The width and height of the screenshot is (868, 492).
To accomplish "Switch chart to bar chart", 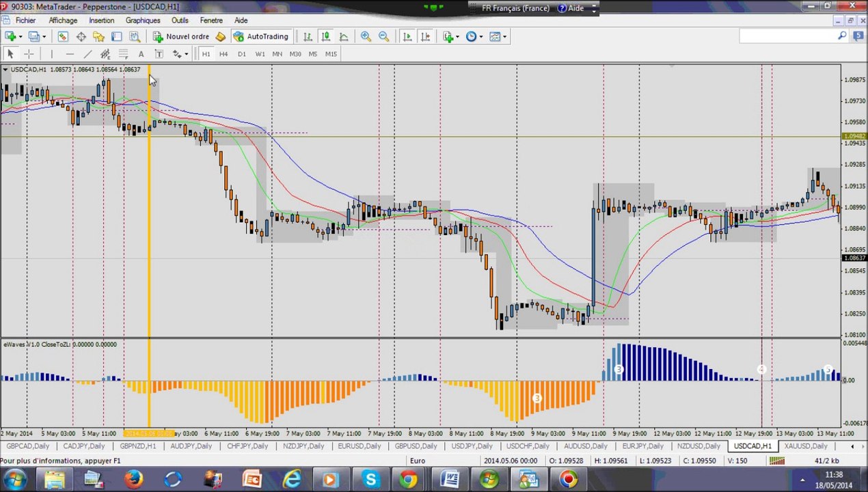I will (308, 36).
